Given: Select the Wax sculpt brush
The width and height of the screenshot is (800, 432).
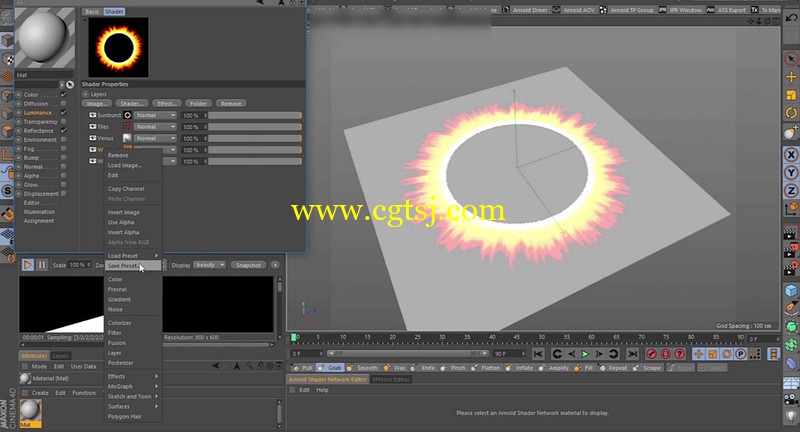Looking at the screenshot, I should pyautogui.click(x=394, y=368).
